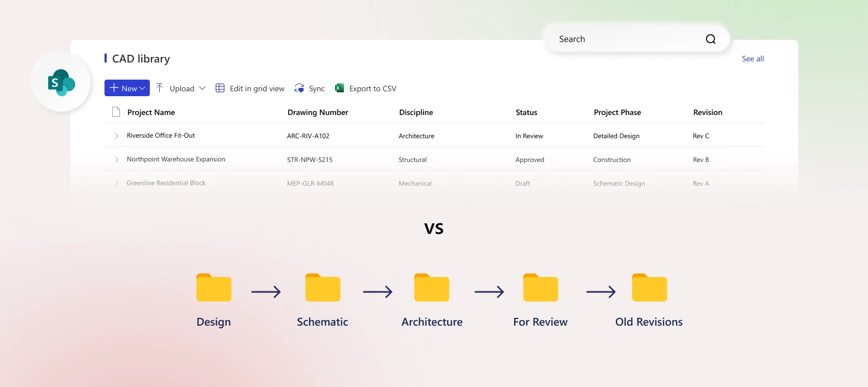Open the Old Revisions folder
868x387 pixels.
coord(649,287)
